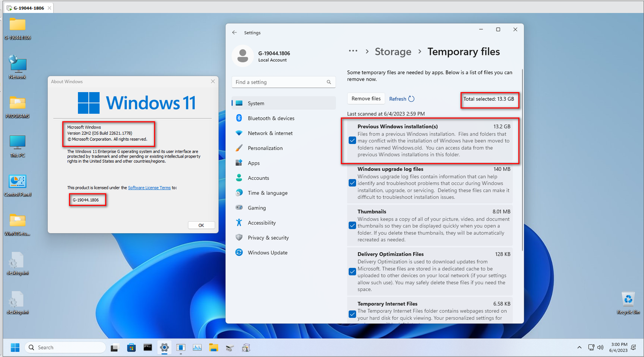
Task: Open Gaming settings category
Action: [284, 207]
